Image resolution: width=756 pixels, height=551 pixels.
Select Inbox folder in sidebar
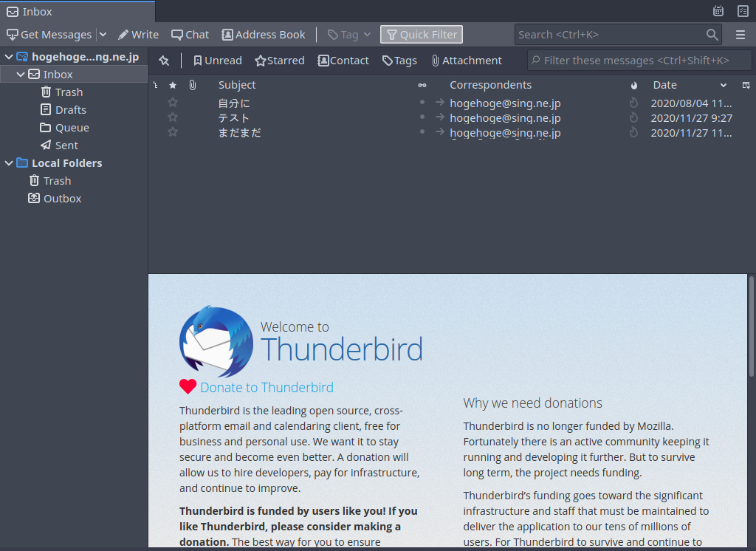coord(74,75)
